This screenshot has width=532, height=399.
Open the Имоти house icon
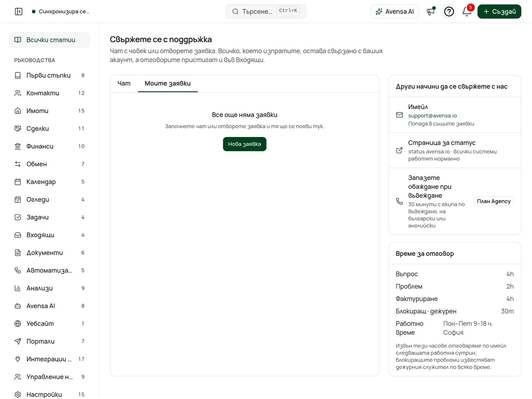[x=18, y=111]
